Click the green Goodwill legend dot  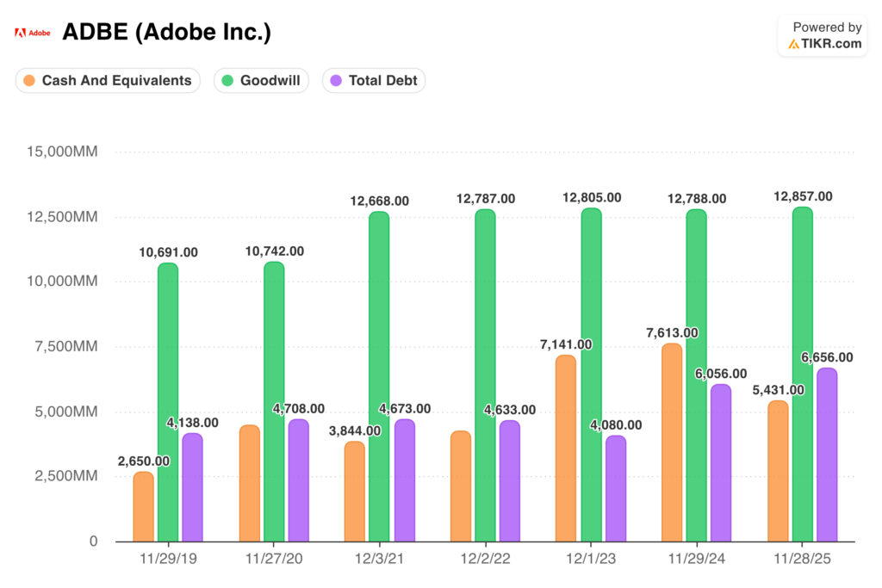(228, 81)
